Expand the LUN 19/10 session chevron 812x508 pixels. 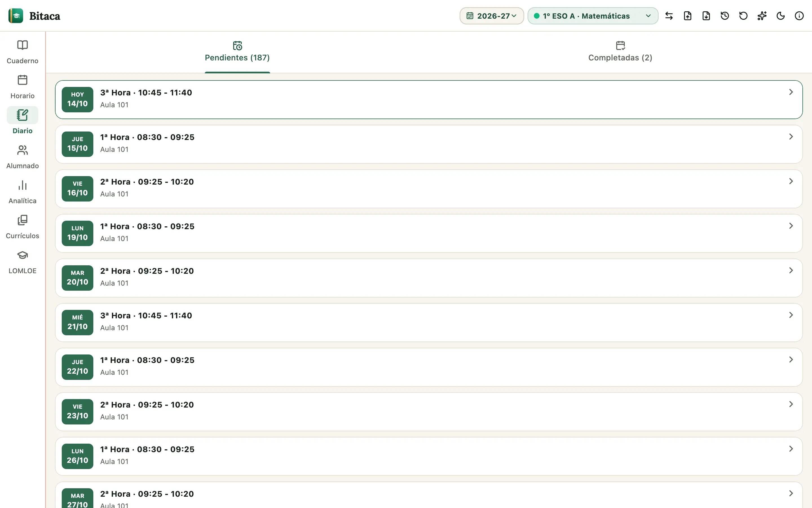[x=791, y=226]
